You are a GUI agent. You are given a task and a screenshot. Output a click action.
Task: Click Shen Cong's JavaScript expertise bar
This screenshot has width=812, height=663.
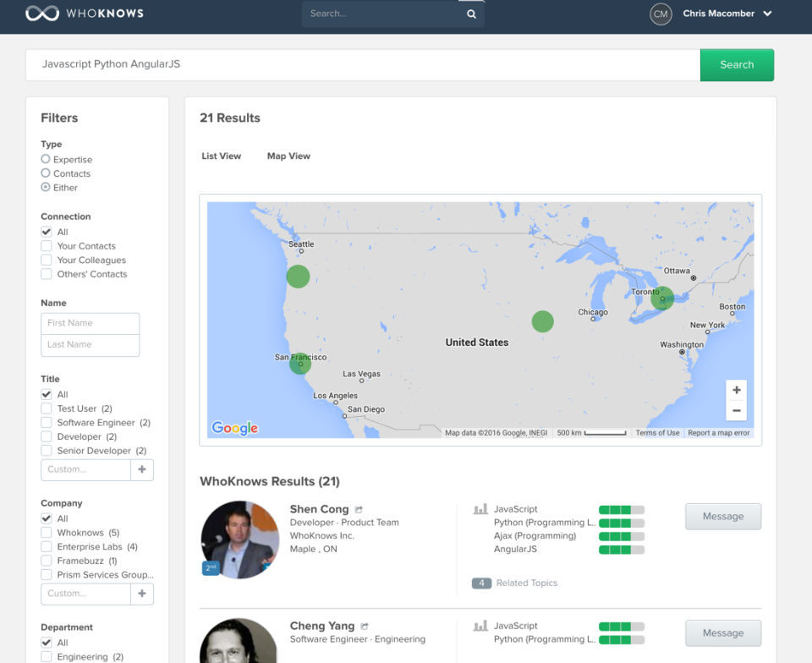click(622, 509)
